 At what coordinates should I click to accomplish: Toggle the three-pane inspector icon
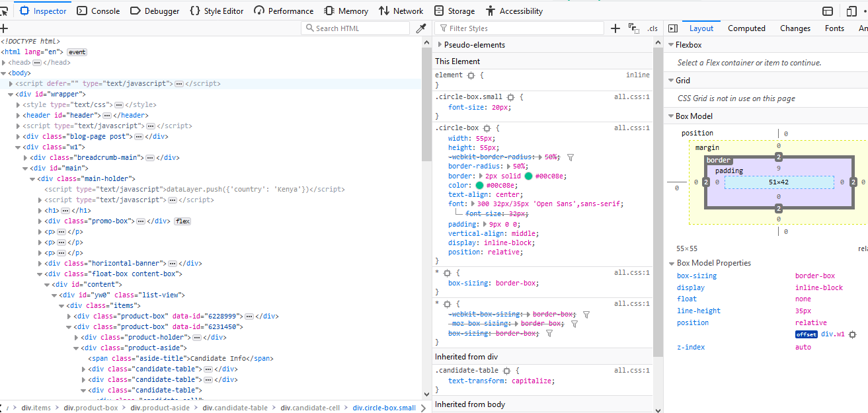tap(673, 28)
